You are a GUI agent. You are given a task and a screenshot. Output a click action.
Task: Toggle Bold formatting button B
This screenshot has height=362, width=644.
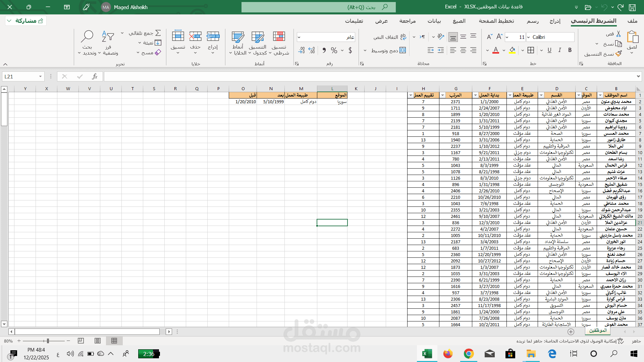(x=570, y=50)
